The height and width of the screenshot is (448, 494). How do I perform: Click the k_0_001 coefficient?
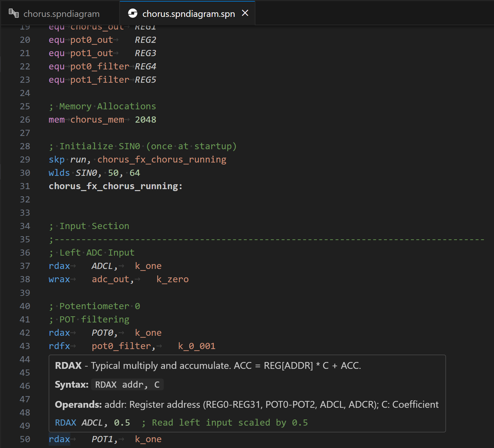click(196, 346)
